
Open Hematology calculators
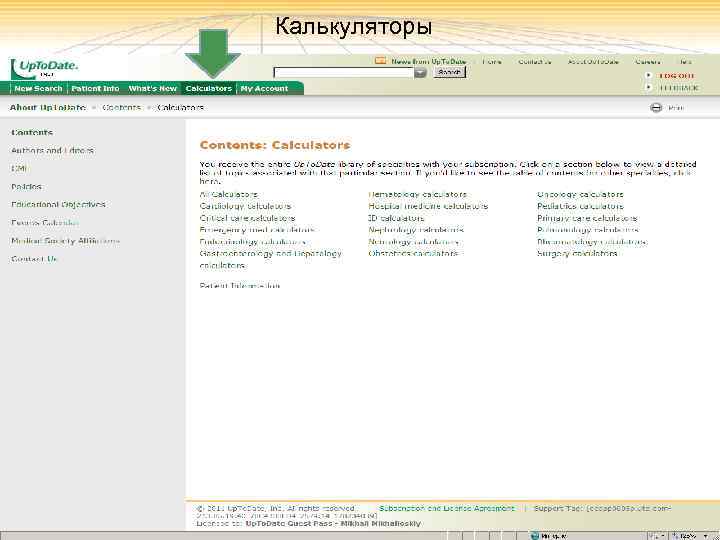(x=417, y=194)
